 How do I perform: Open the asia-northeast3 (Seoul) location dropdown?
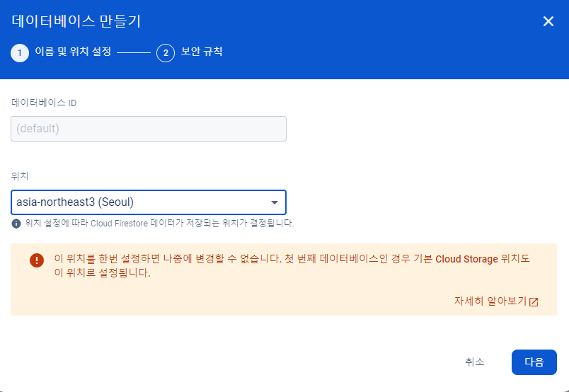click(x=149, y=202)
